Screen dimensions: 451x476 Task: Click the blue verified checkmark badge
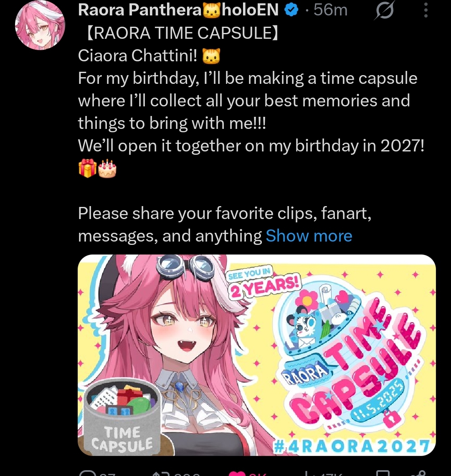[x=291, y=10]
